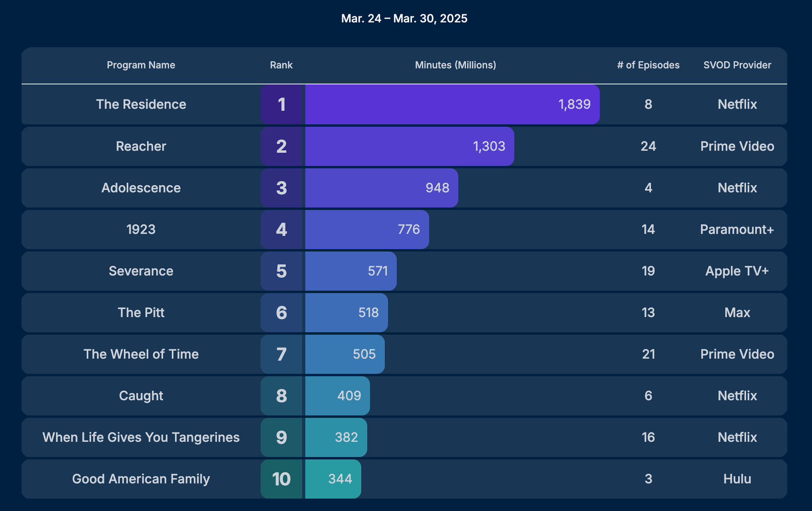Select the rank 10 badge
Screen dimensions: 812x511
coord(282,479)
